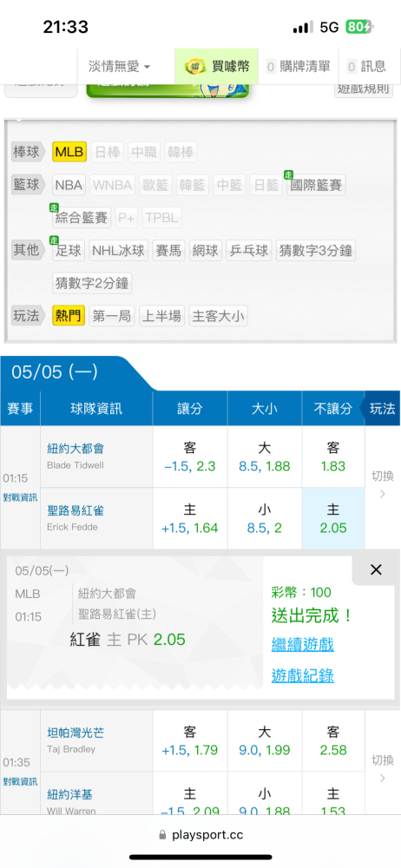Select the 足球 sport filter

(69, 251)
